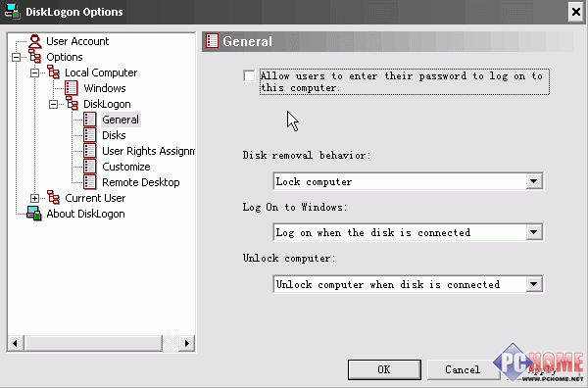
Task: Click the tree scrollbar right arrow
Action: [186, 343]
